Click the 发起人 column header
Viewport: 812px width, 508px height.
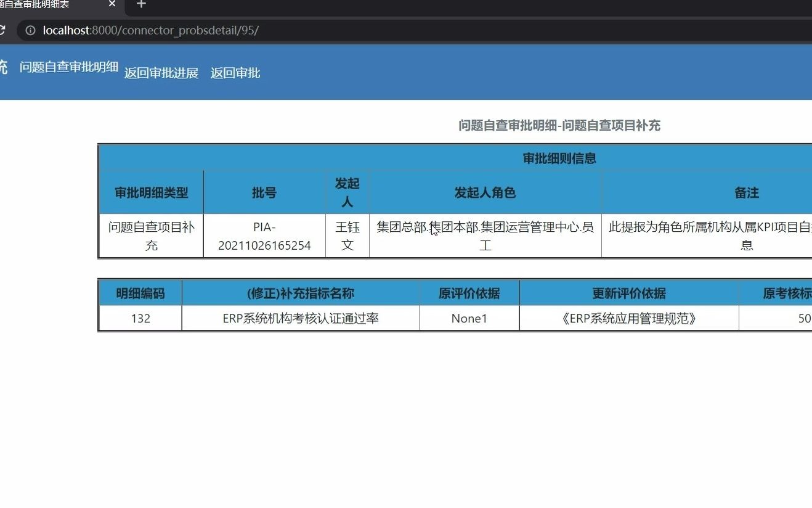pos(347,193)
